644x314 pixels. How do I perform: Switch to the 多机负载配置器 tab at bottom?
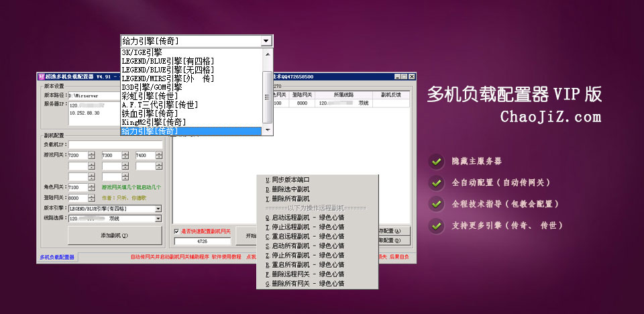point(57,257)
